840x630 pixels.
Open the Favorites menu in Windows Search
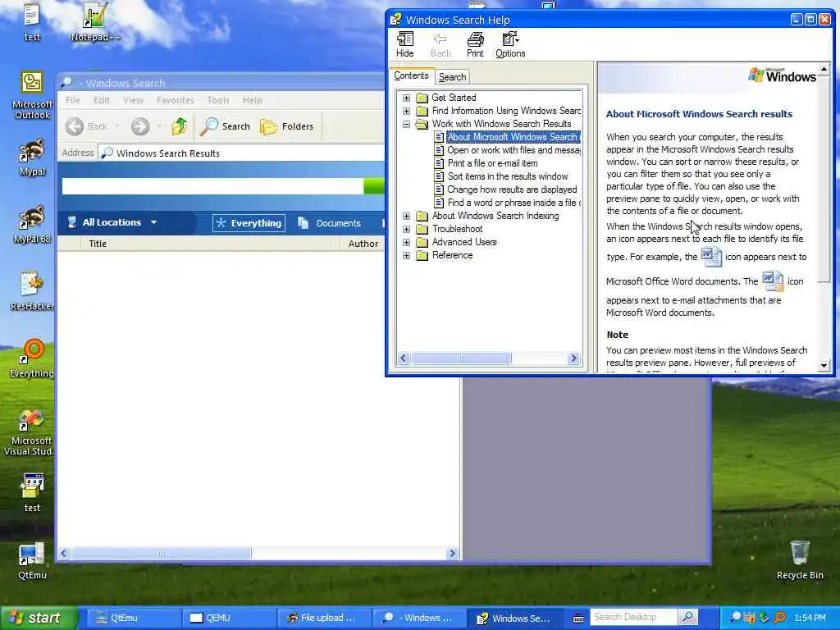pyautogui.click(x=176, y=100)
